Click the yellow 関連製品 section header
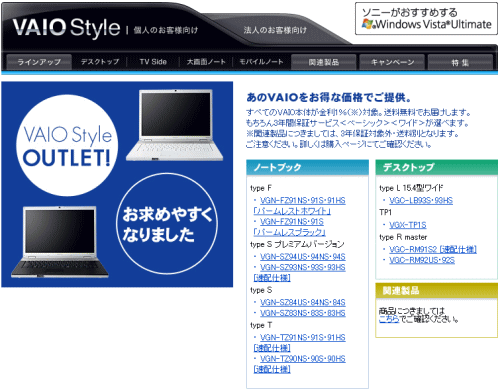Image resolution: width=500 pixels, height=390 pixels. pos(436,290)
